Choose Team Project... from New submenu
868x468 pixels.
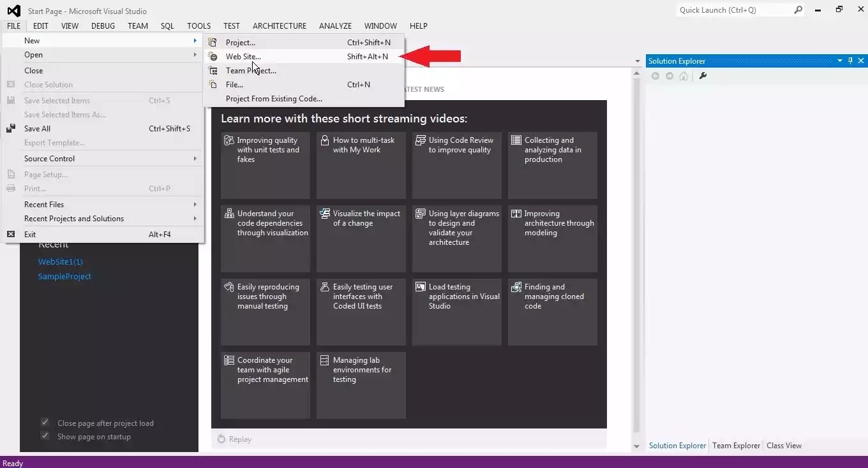(303, 71)
